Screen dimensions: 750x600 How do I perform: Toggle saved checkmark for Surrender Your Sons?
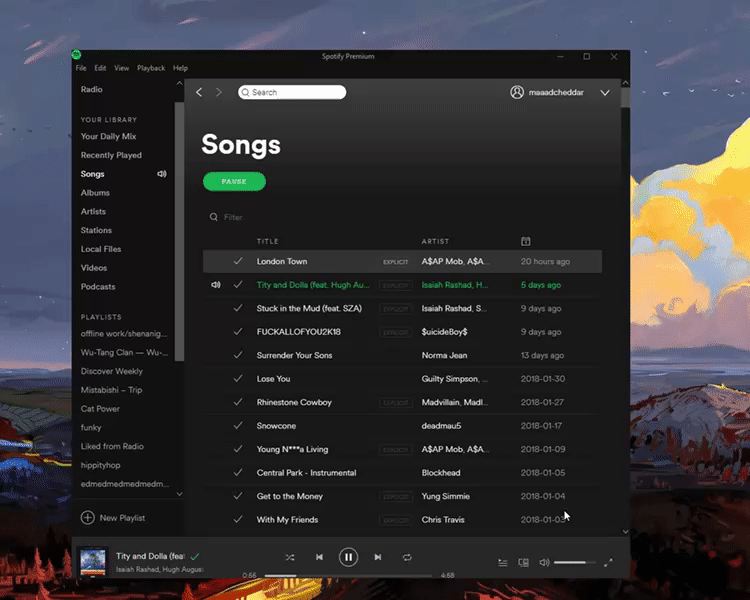(238, 355)
